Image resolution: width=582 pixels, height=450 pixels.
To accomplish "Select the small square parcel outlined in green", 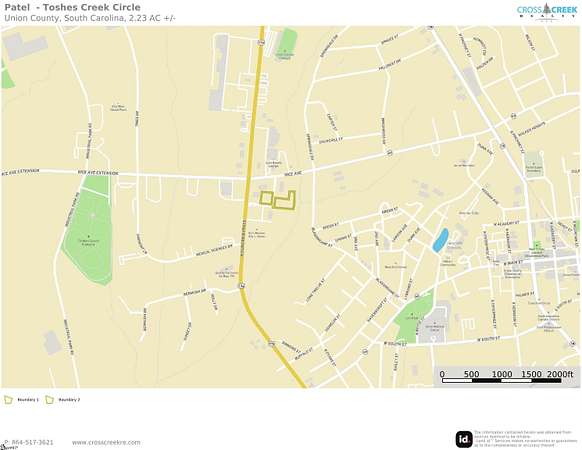I will [266, 198].
